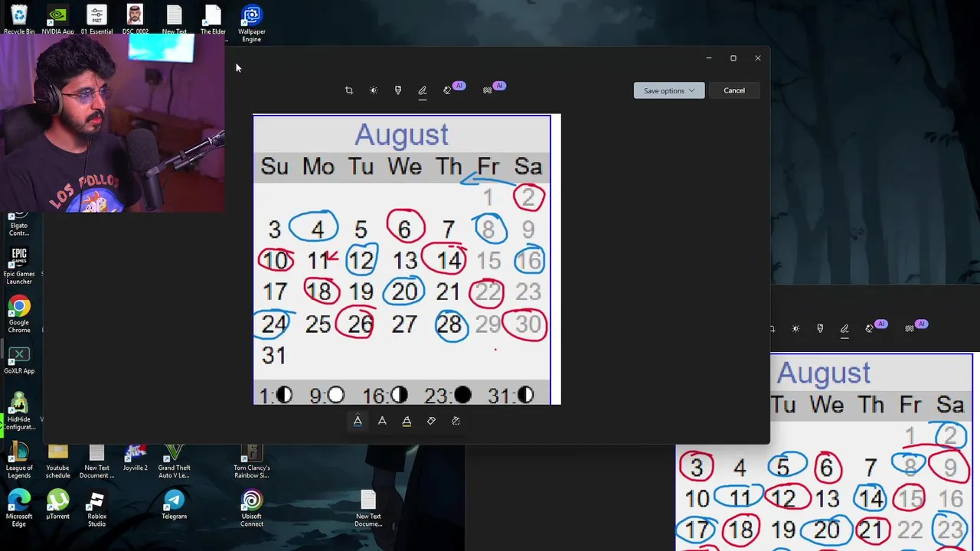The height and width of the screenshot is (551, 980).
Task: Launch Tom Clancy's Rainbow Six shortcut
Action: click(x=251, y=460)
